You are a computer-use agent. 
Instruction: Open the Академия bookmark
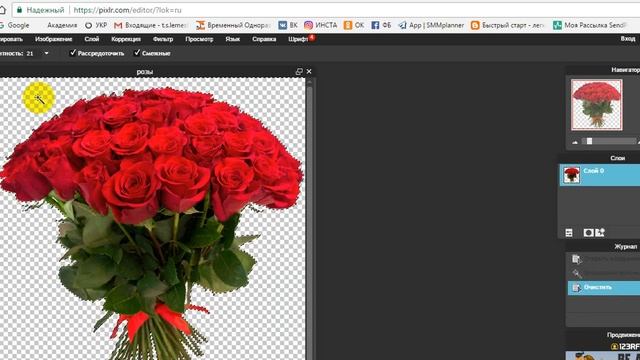(62, 25)
